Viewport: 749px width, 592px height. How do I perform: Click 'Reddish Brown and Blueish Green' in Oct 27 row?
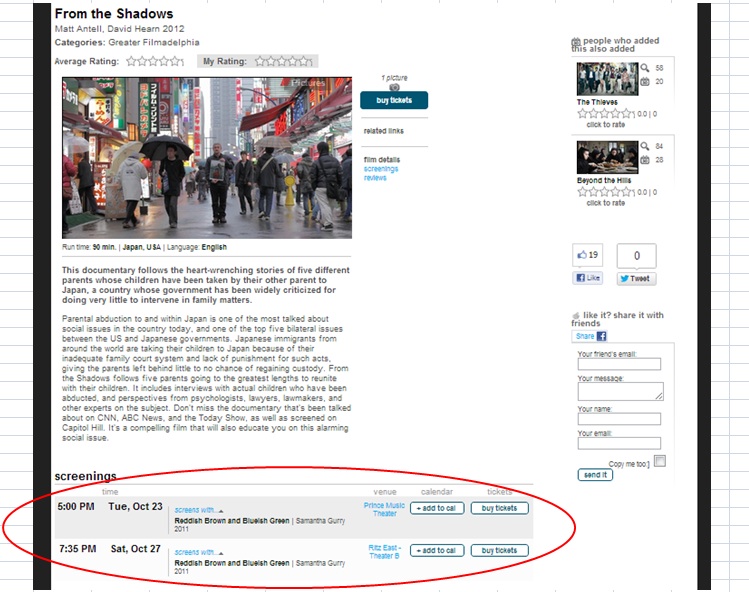click(232, 563)
